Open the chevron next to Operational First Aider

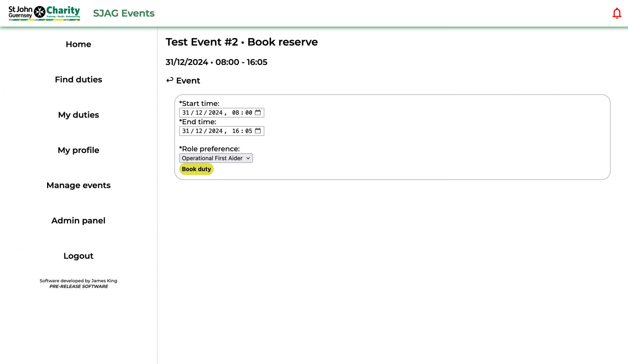248,158
